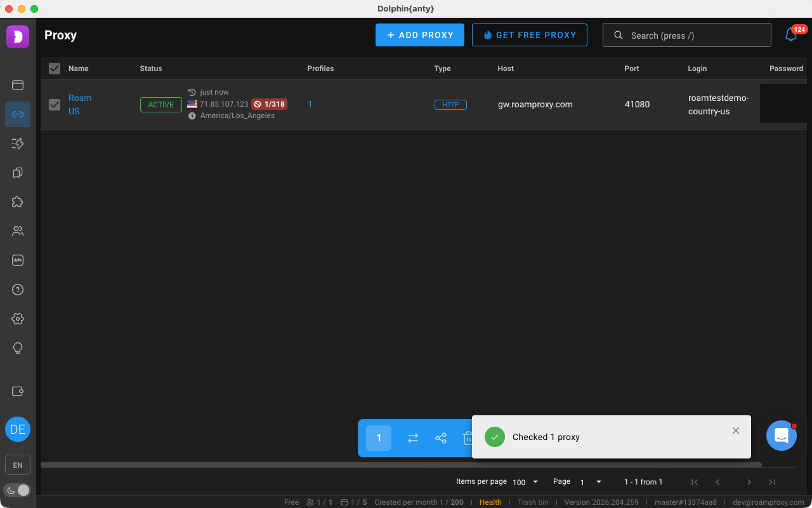Open the Roam US proxy name link
Screen dimensions: 812x508
80,104
